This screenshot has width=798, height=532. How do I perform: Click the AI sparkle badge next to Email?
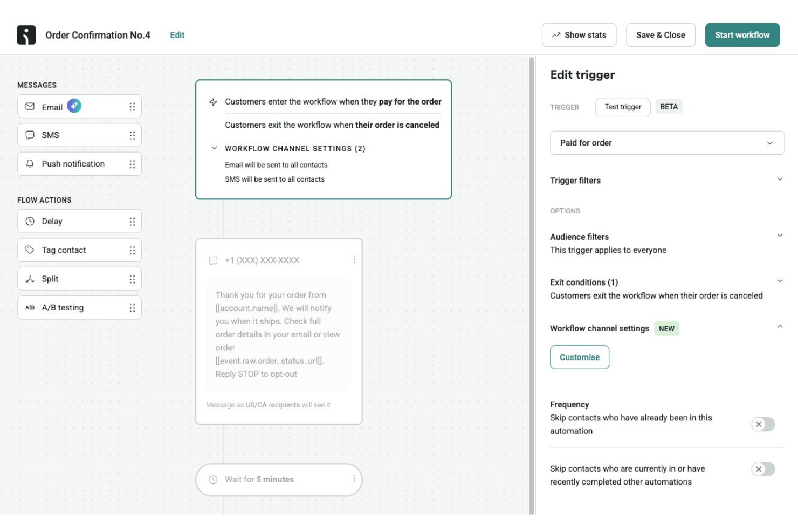click(74, 106)
